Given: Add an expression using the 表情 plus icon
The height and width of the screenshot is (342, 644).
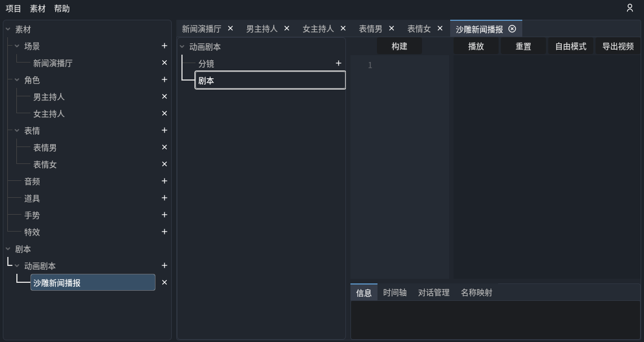Looking at the screenshot, I should tap(164, 130).
